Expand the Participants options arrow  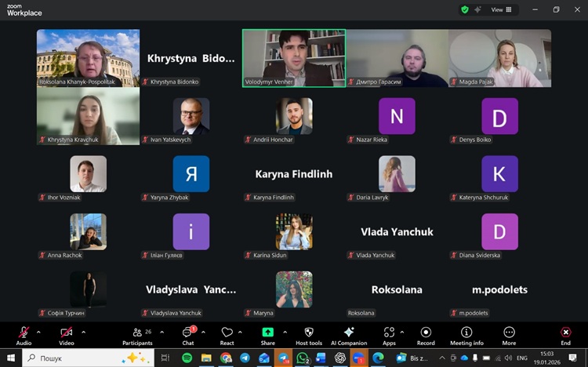(160, 331)
